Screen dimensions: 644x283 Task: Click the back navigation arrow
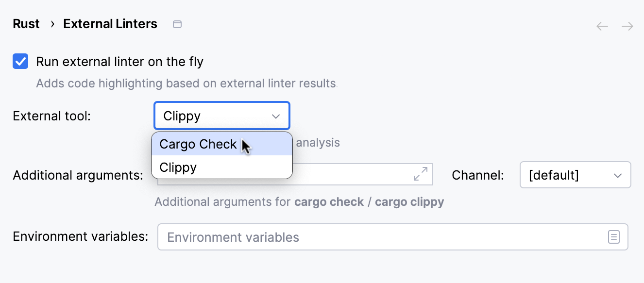602,26
